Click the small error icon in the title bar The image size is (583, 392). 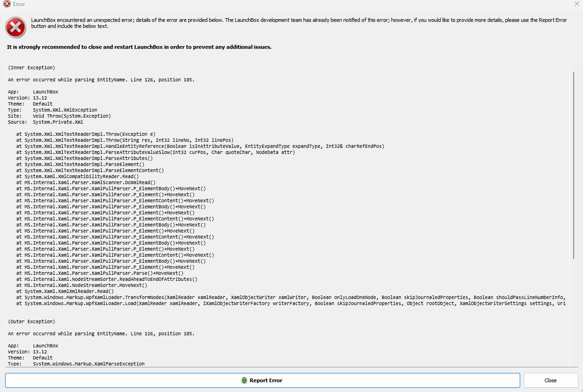pos(7,4)
